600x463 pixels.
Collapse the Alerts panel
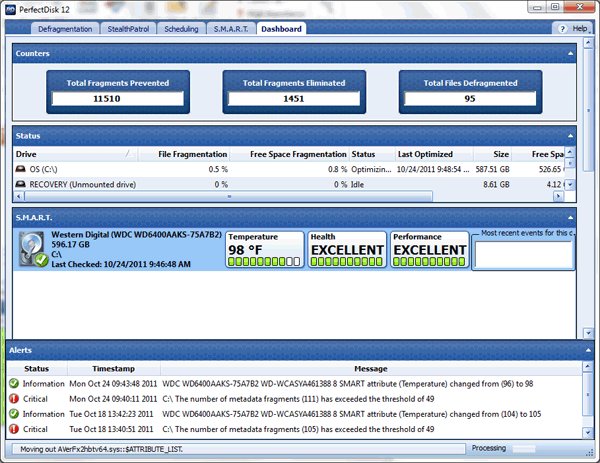[588, 350]
